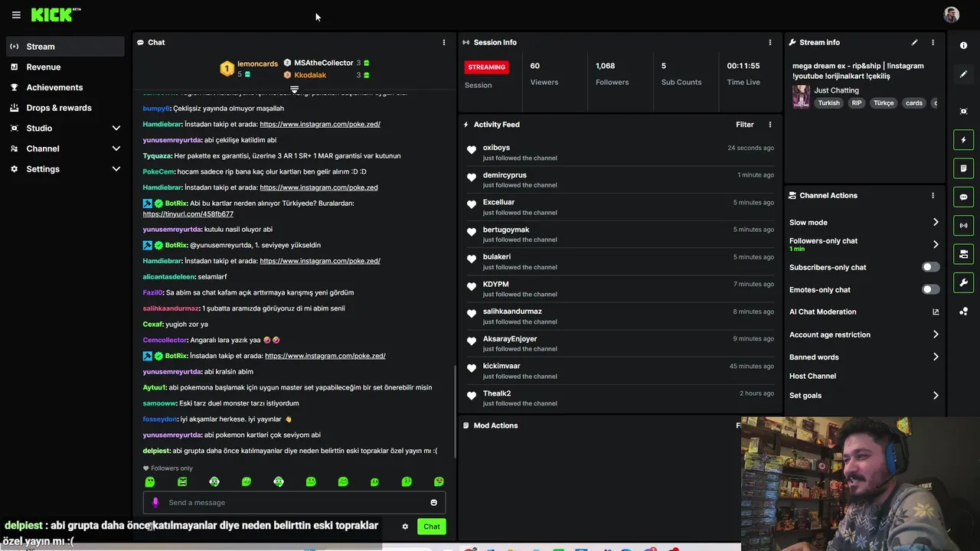The width and height of the screenshot is (980, 551).
Task: Toggle the wrench icon in right sidebar
Action: (x=964, y=283)
